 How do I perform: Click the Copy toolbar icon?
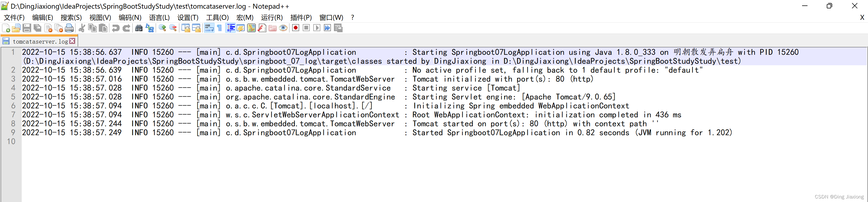pyautogui.click(x=92, y=28)
